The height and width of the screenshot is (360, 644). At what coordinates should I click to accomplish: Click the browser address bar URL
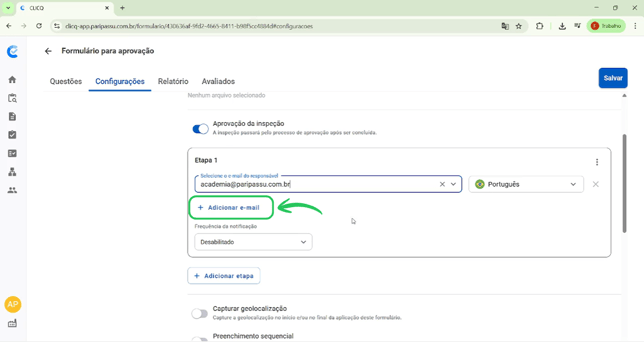pyautogui.click(x=189, y=26)
